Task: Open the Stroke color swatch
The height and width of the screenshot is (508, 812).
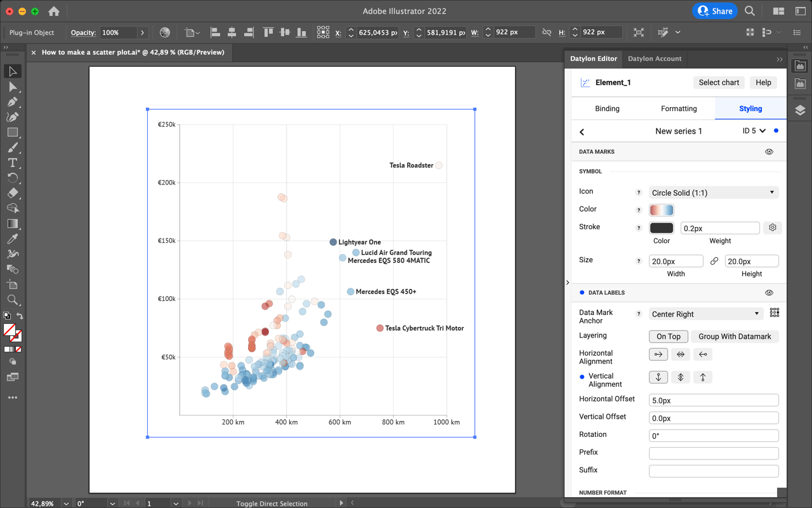Action: [x=661, y=227]
